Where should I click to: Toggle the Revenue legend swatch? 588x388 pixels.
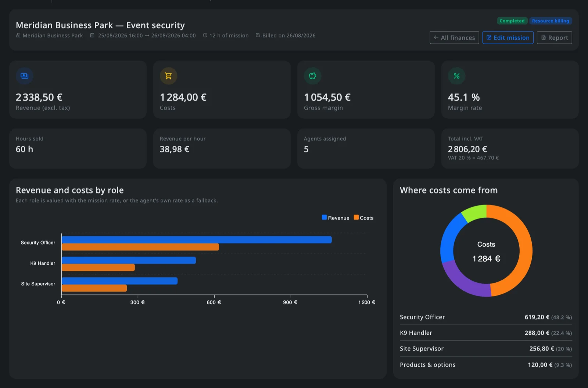tap(324, 217)
